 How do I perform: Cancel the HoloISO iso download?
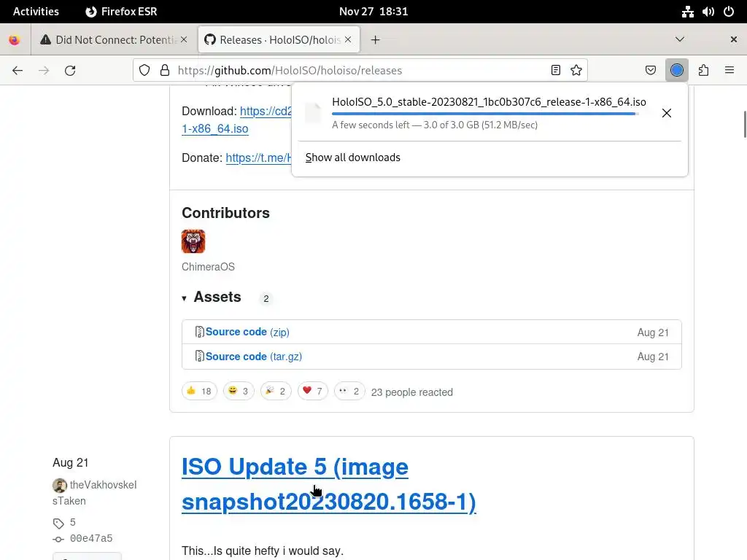click(667, 113)
